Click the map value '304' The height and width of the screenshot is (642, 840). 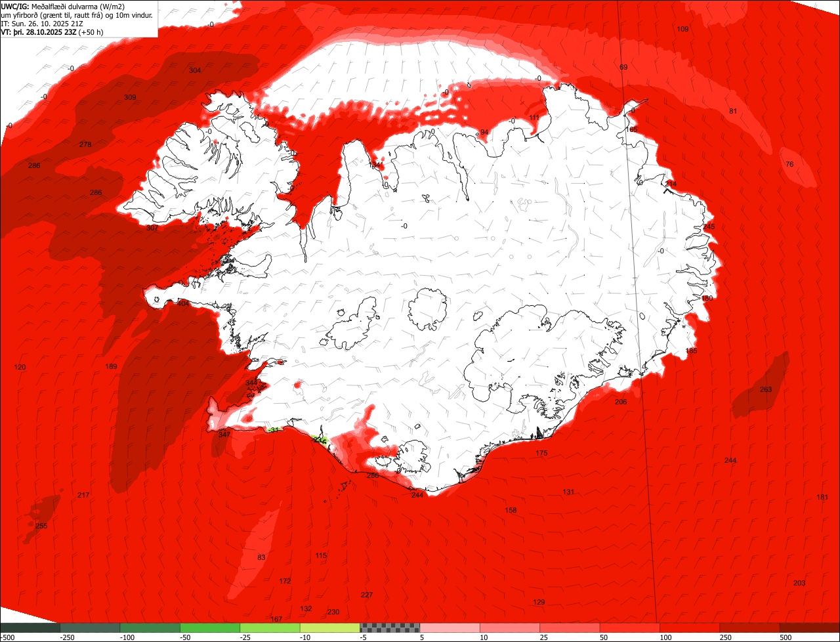[195, 70]
